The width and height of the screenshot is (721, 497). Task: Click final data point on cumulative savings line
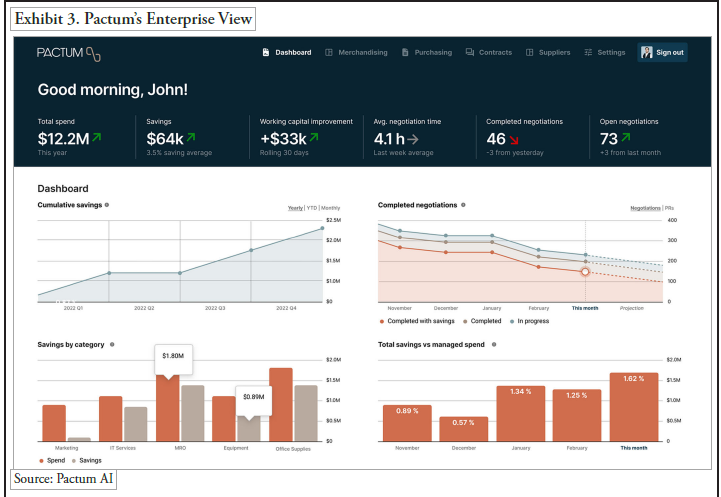click(322, 228)
